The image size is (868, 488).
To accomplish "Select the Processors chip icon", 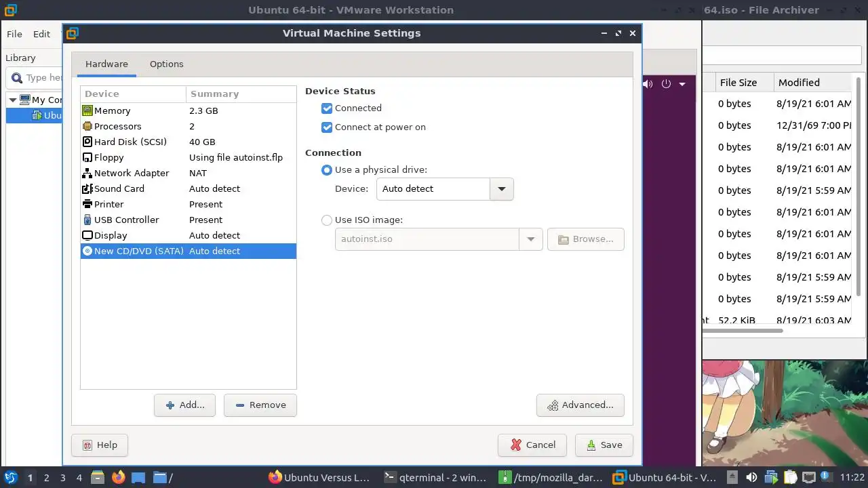I will tap(87, 126).
